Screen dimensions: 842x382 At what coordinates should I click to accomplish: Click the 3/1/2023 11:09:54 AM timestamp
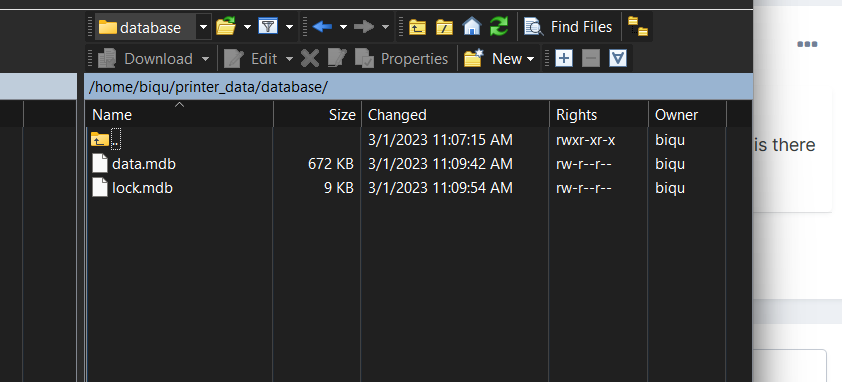[x=440, y=188]
